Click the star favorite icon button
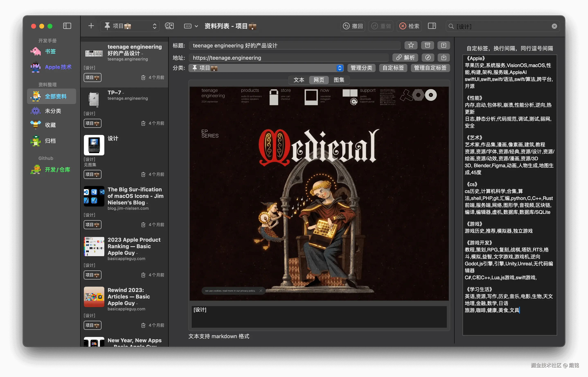This screenshot has height=377, width=588. click(411, 45)
